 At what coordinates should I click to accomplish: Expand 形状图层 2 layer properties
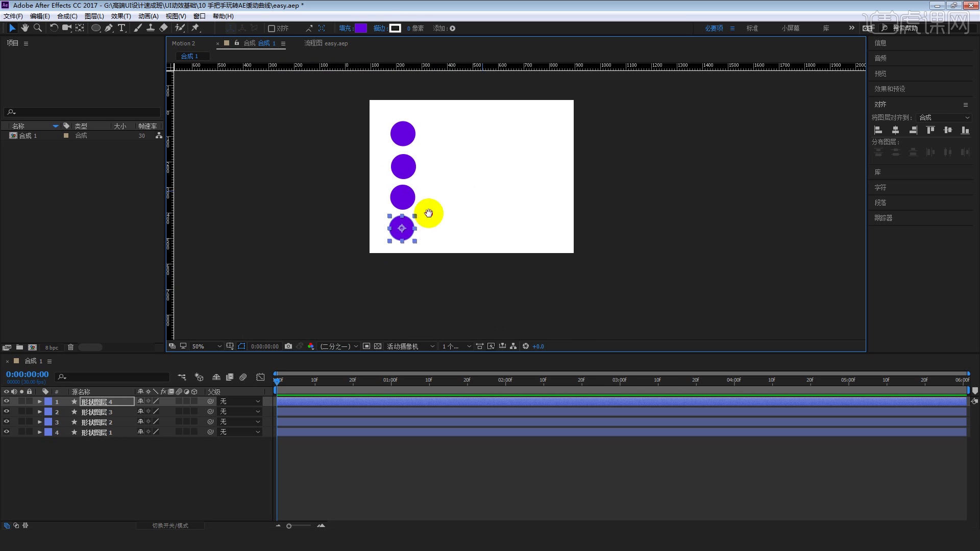40,422
